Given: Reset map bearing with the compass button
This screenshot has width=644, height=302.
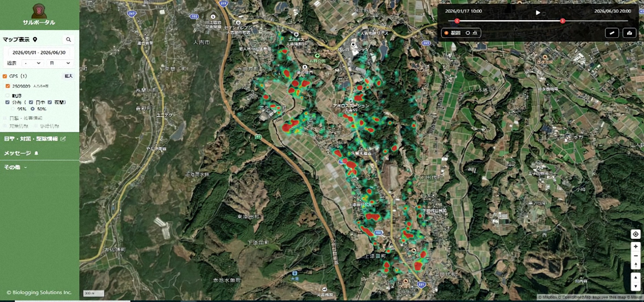Looking at the screenshot, I should [636, 265].
